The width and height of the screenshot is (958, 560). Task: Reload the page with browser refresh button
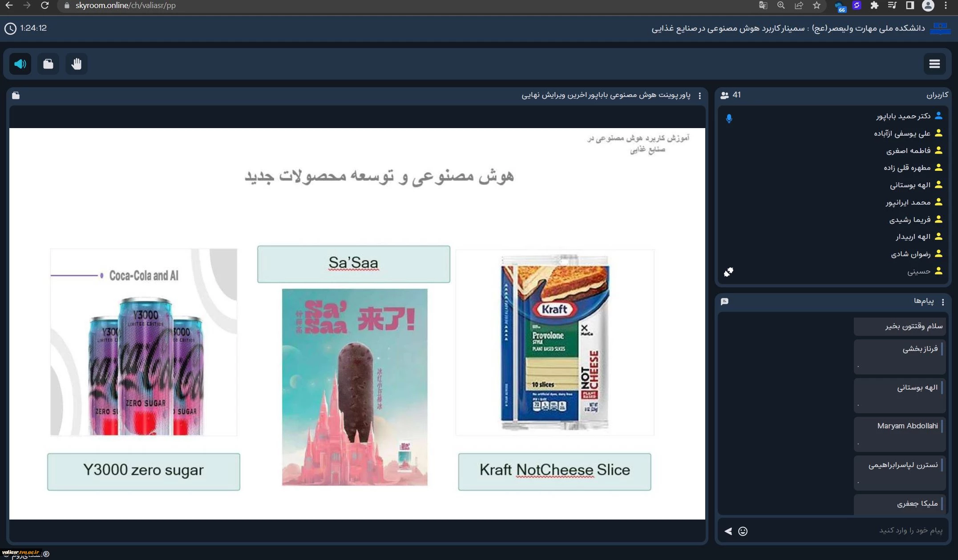click(x=44, y=5)
